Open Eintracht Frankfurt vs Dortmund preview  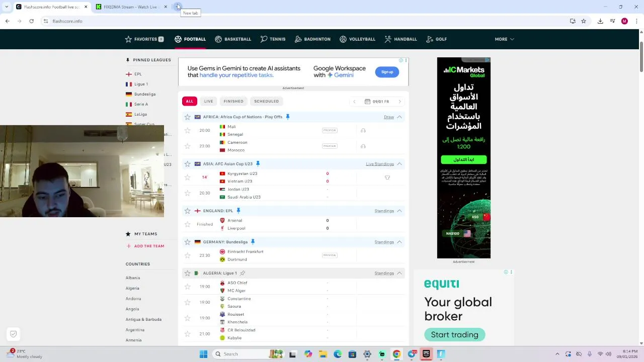[330, 255]
